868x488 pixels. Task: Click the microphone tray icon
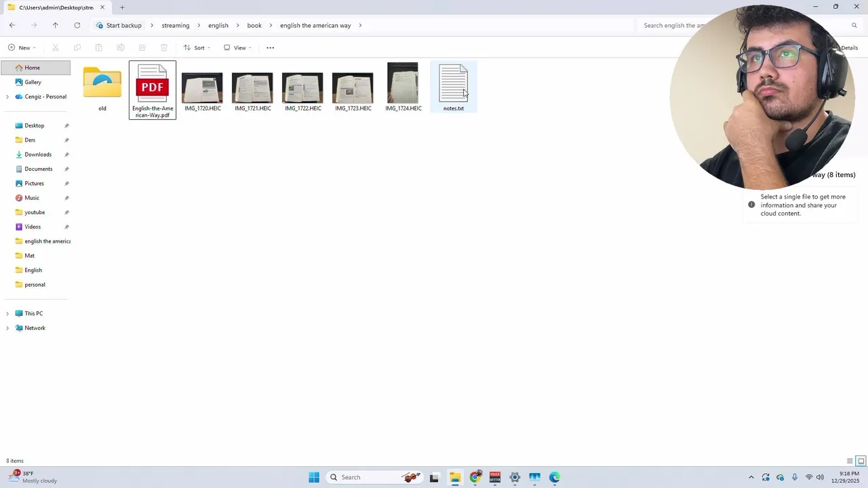coord(795,477)
